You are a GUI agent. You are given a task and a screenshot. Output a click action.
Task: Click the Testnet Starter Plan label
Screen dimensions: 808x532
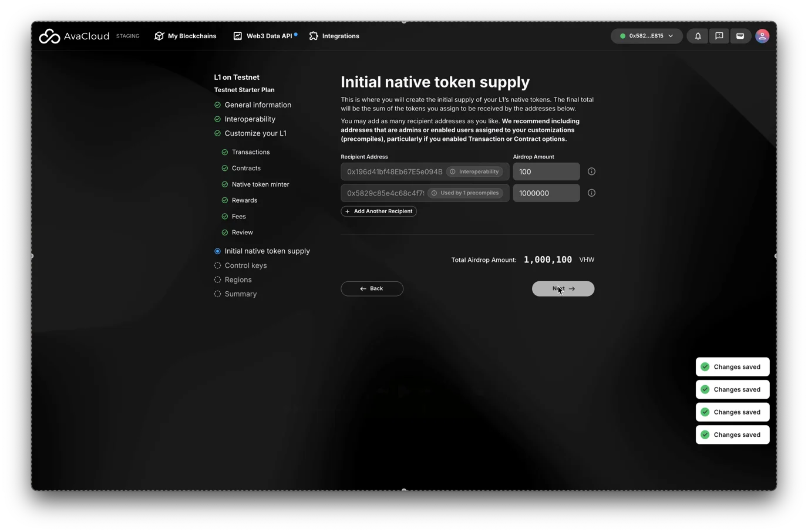point(244,90)
